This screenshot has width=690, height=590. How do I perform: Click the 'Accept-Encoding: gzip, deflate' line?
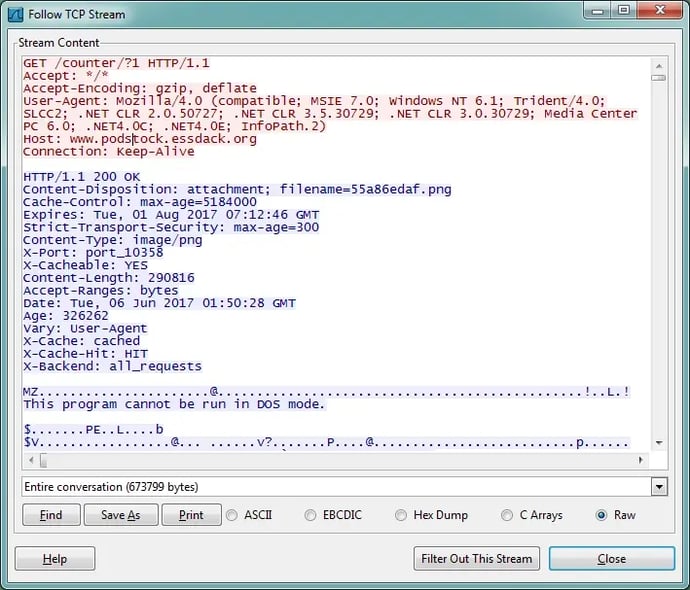tap(140, 88)
